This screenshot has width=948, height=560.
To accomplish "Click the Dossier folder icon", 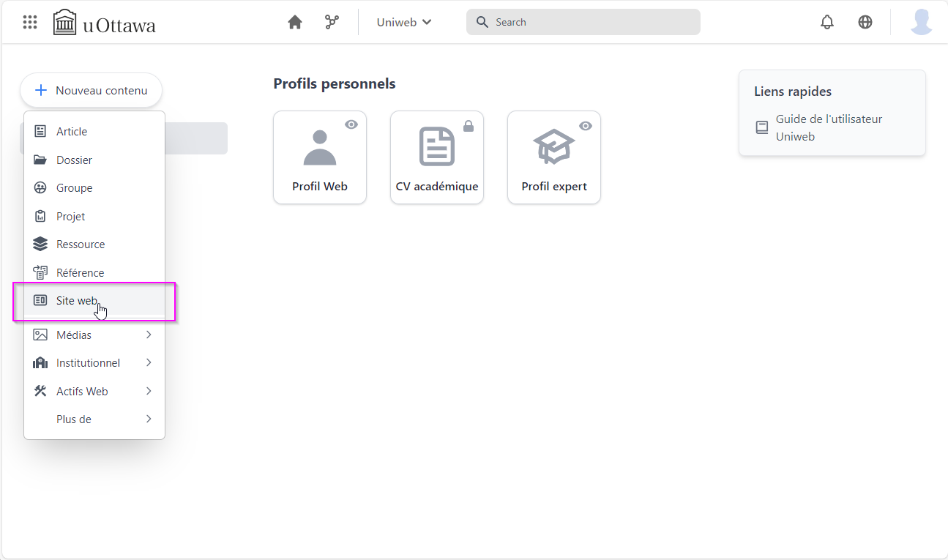I will [40, 160].
